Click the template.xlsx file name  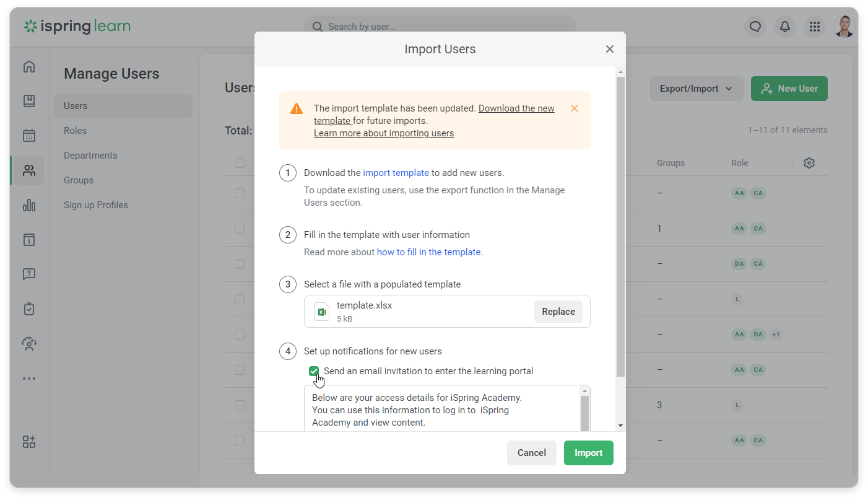(x=364, y=305)
